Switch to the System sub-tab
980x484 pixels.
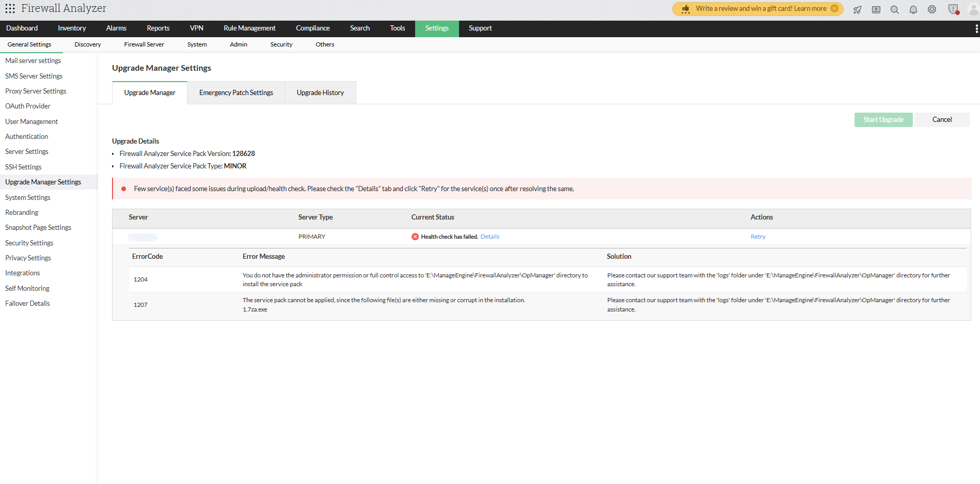click(197, 44)
